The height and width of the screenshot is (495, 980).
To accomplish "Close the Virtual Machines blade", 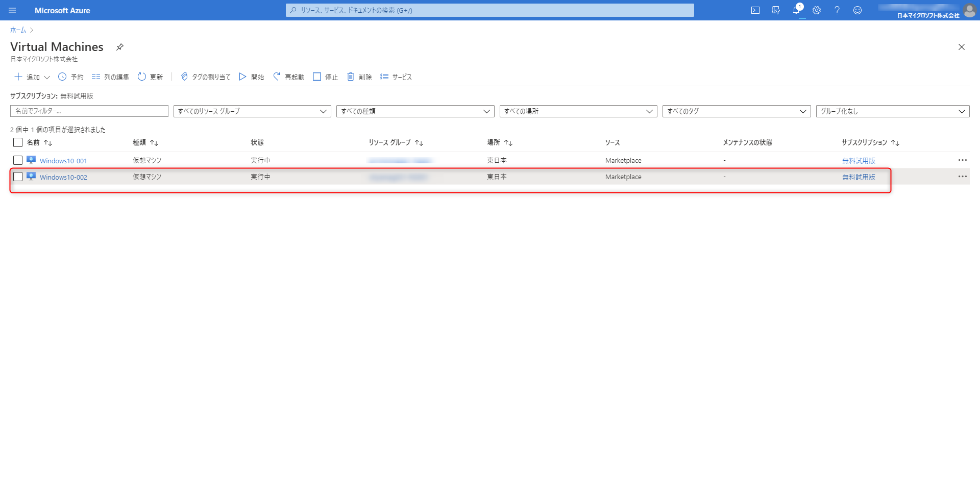I will pos(962,47).
